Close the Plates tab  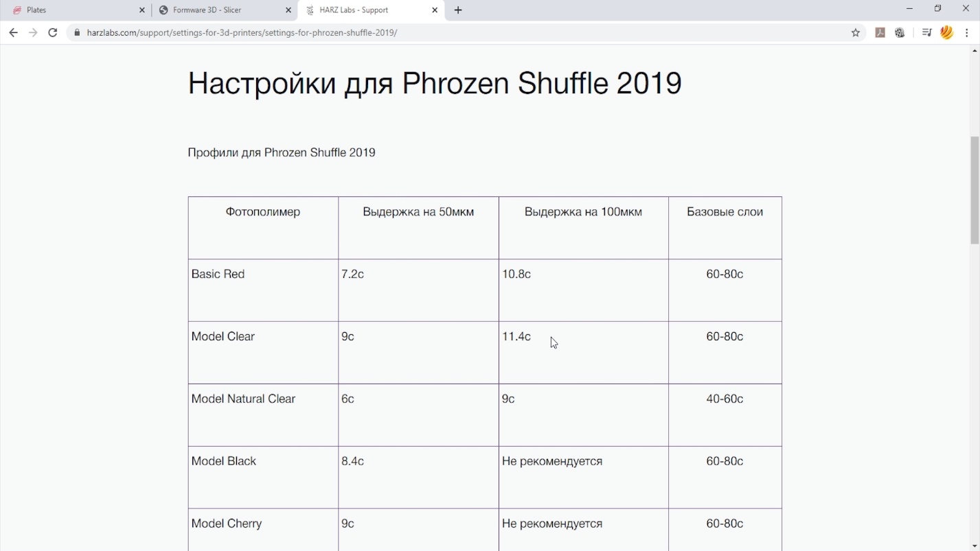142,10
